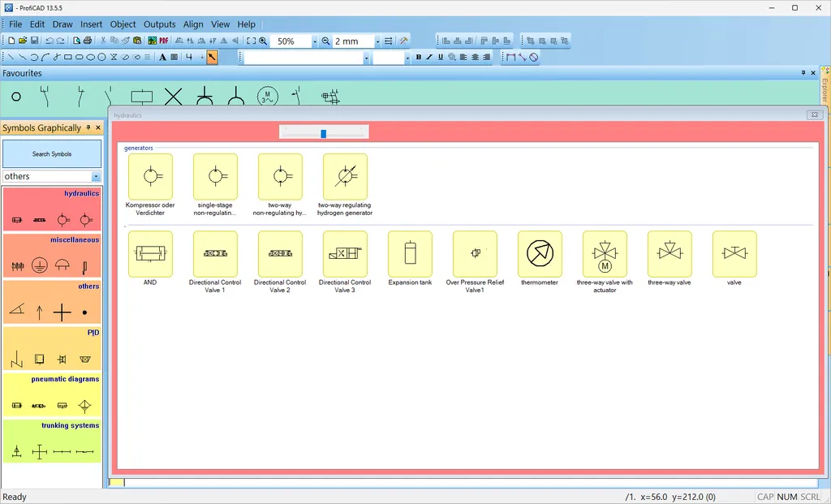
Task: Click the Search Symbols button
Action: tap(52, 153)
